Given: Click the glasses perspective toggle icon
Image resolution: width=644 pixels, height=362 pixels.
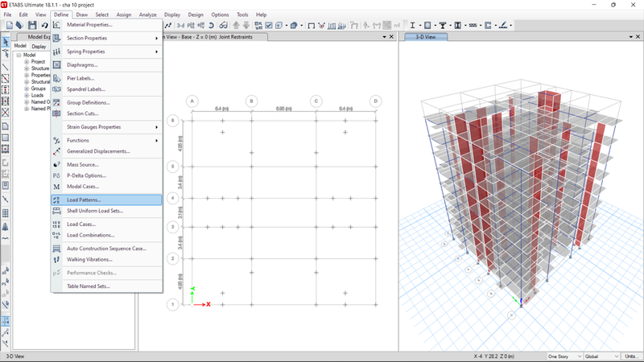Looking at the screenshot, I should (223, 26).
